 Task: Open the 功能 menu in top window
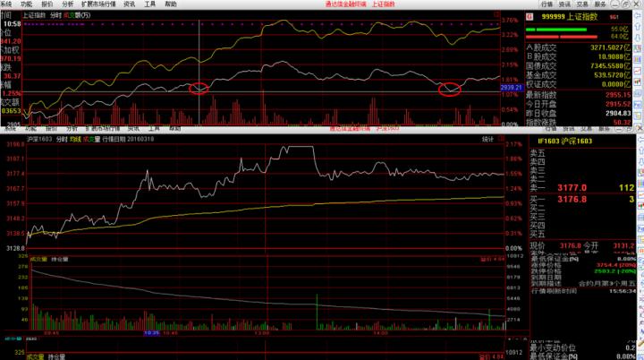[x=26, y=4]
